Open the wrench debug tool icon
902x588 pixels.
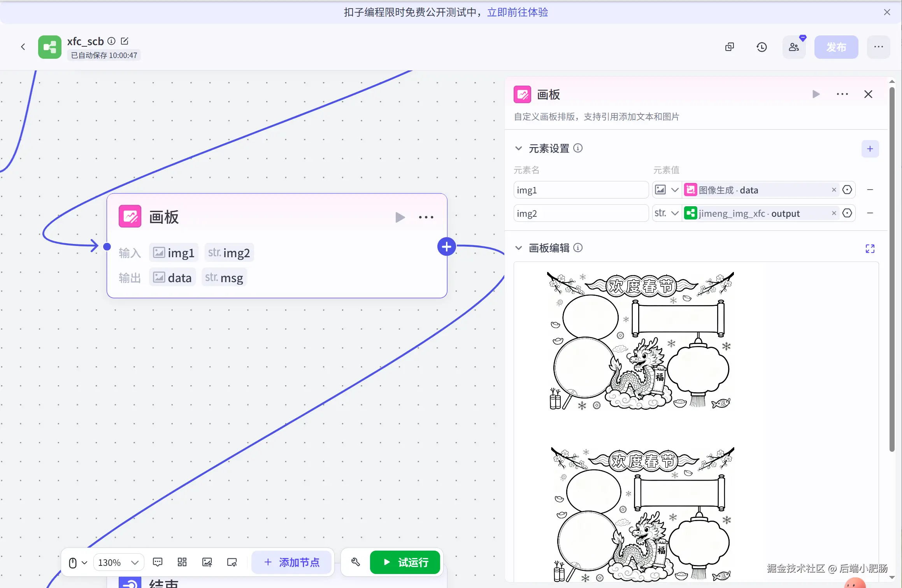tap(355, 562)
